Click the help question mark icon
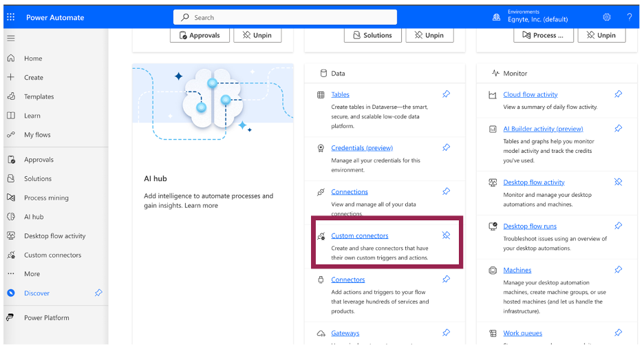This screenshot has width=644, height=347. coord(630,17)
